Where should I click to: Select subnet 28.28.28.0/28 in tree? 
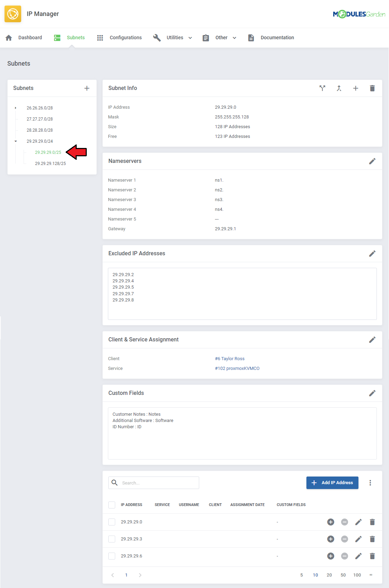click(x=40, y=130)
